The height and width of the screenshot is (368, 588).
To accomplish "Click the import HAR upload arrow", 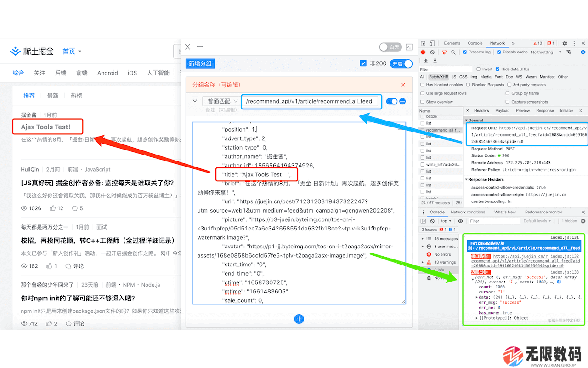I will (x=426, y=60).
